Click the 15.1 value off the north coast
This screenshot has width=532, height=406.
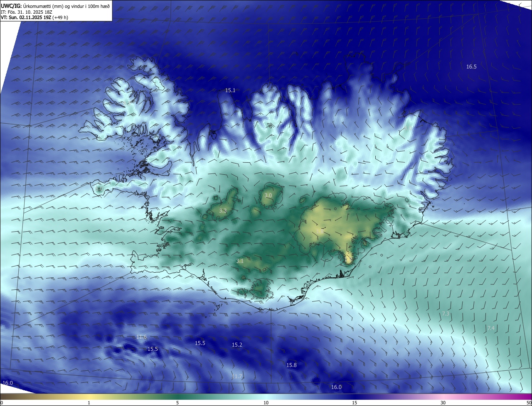[x=230, y=90]
